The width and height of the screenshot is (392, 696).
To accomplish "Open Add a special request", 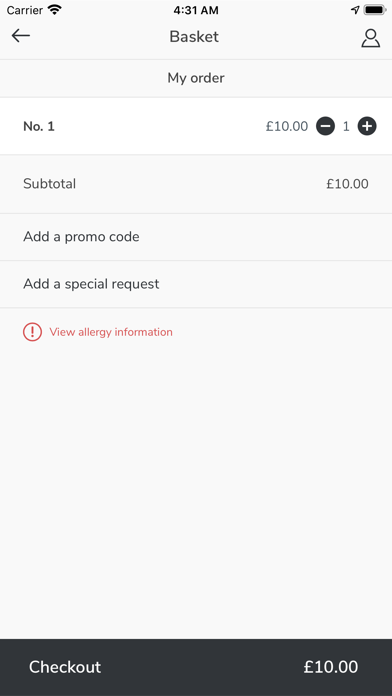I will [196, 284].
